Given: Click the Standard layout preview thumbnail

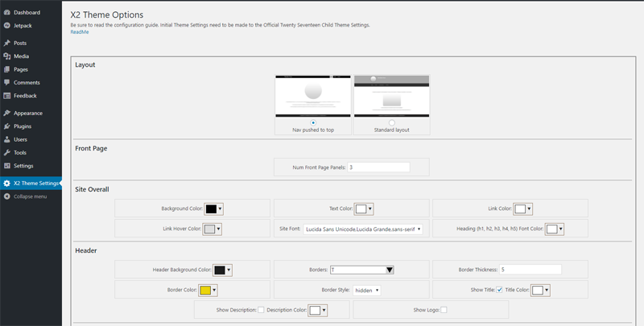Looking at the screenshot, I should (x=392, y=97).
